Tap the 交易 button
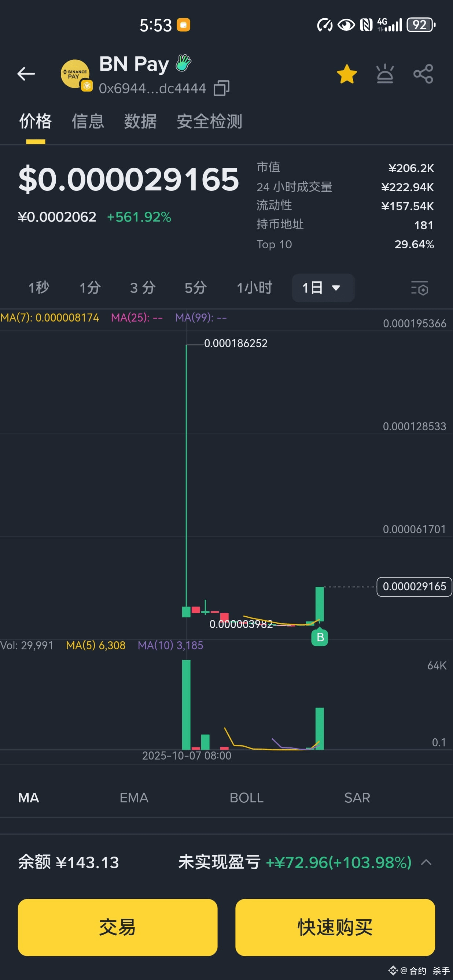This screenshot has height=980, width=453. (118, 927)
